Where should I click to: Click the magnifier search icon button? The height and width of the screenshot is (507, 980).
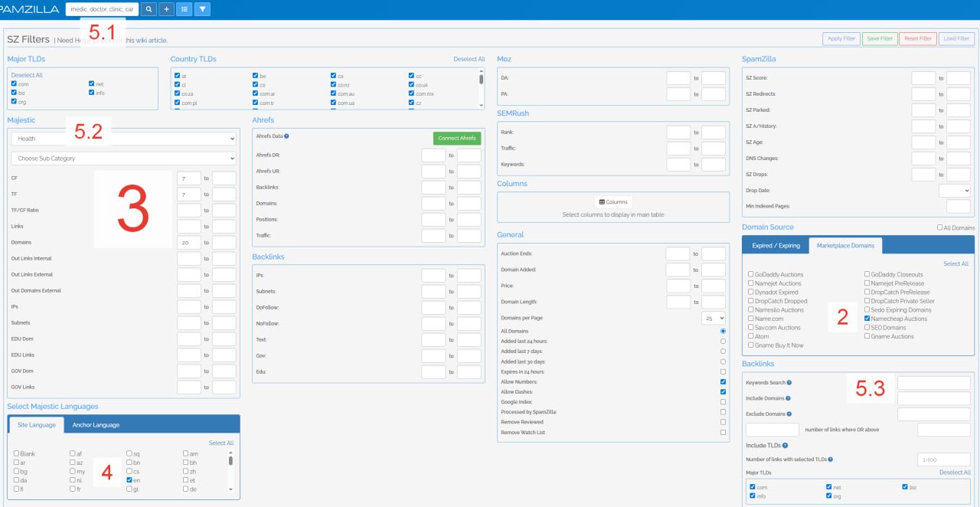pos(149,9)
